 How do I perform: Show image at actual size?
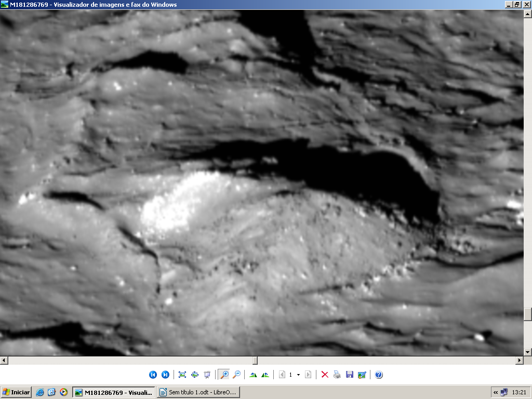pos(195,375)
